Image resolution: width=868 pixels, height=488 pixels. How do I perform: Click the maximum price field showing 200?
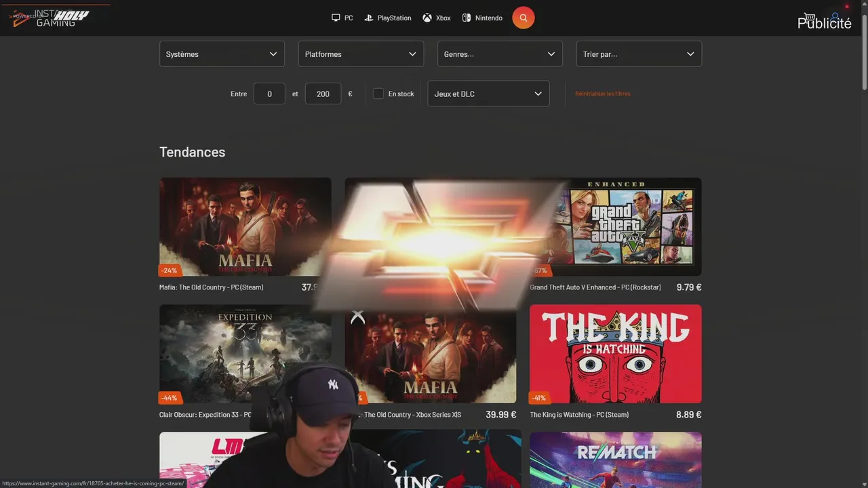[x=323, y=94]
